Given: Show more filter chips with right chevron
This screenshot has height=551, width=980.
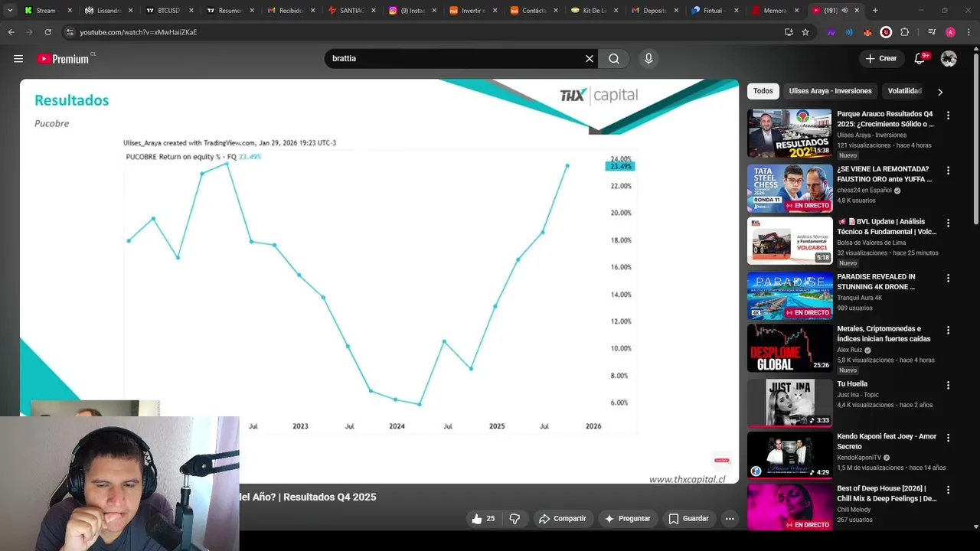Looking at the screenshot, I should pyautogui.click(x=940, y=92).
